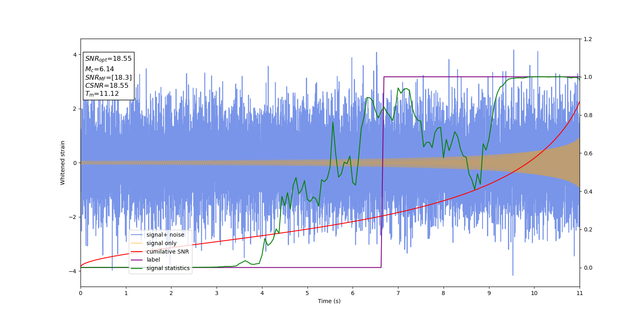Click the SNRopt=18.55 annotation

[108, 59]
